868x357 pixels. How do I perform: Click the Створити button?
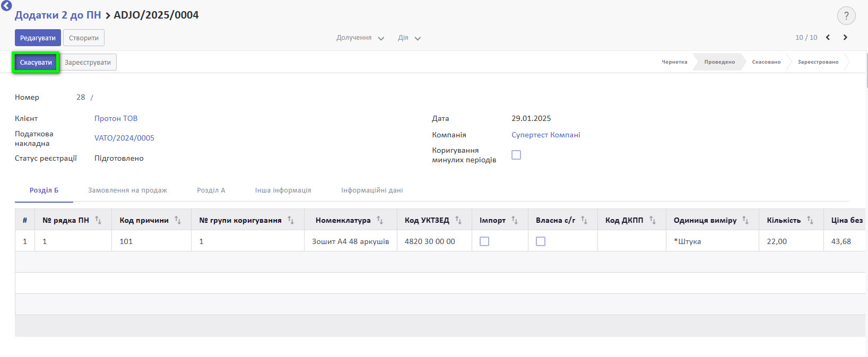(84, 38)
